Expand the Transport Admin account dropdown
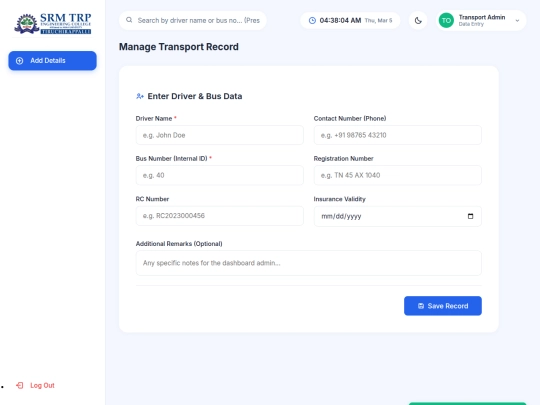Image resolution: width=540 pixels, height=405 pixels. click(x=517, y=21)
